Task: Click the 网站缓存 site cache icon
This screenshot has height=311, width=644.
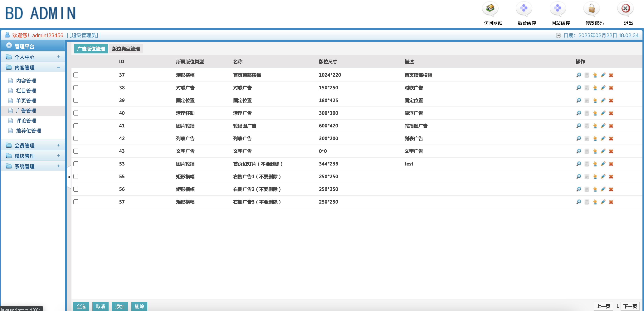Action: [x=558, y=8]
